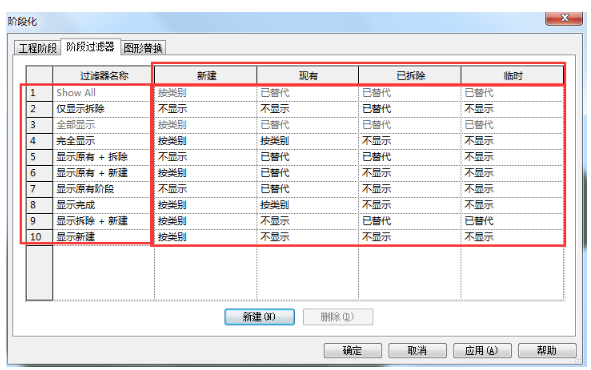
Task: Open 现有 cell for 显示原有阶段 row
Action: [x=308, y=189]
